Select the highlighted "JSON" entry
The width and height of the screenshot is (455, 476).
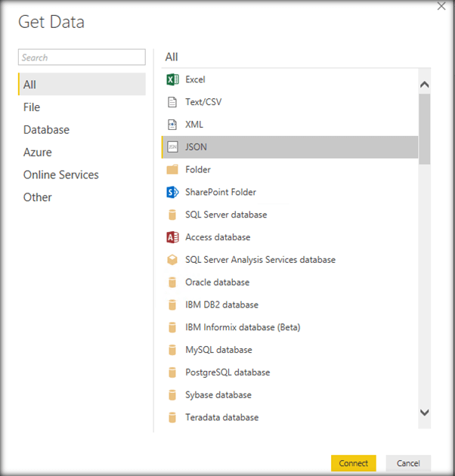point(289,147)
